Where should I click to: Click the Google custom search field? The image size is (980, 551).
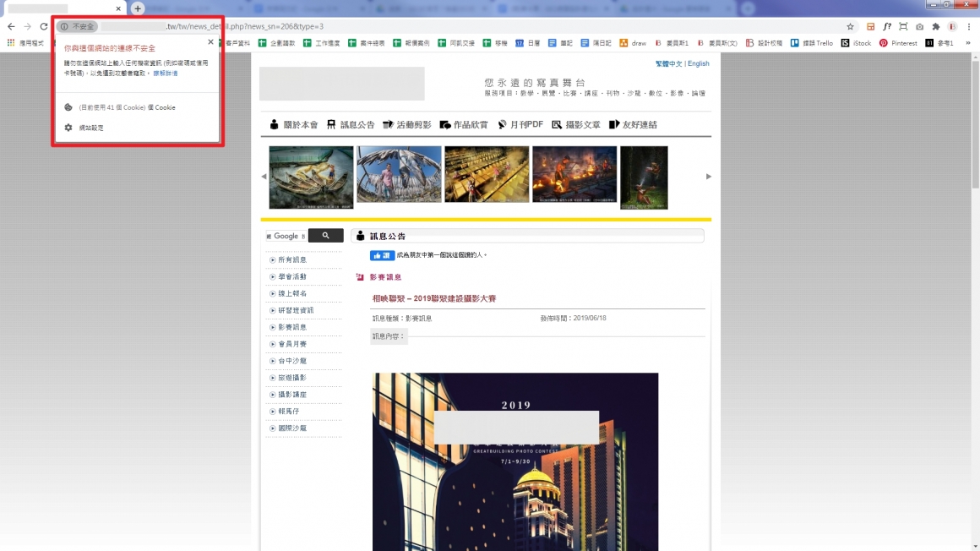[x=286, y=236]
